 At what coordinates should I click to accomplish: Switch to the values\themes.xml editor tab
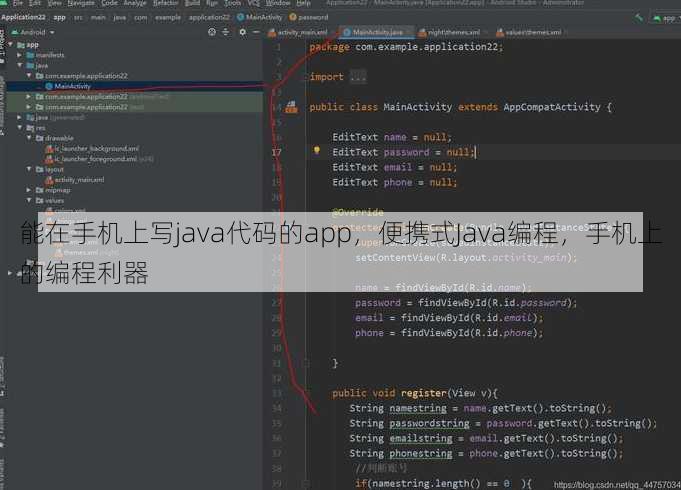(529, 32)
